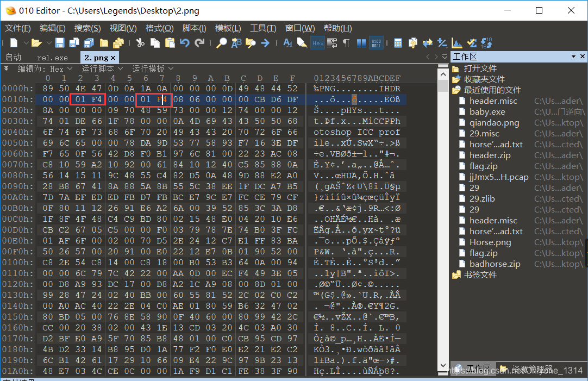Click the Save As toolbar icon
588x381 pixels.
(74, 43)
